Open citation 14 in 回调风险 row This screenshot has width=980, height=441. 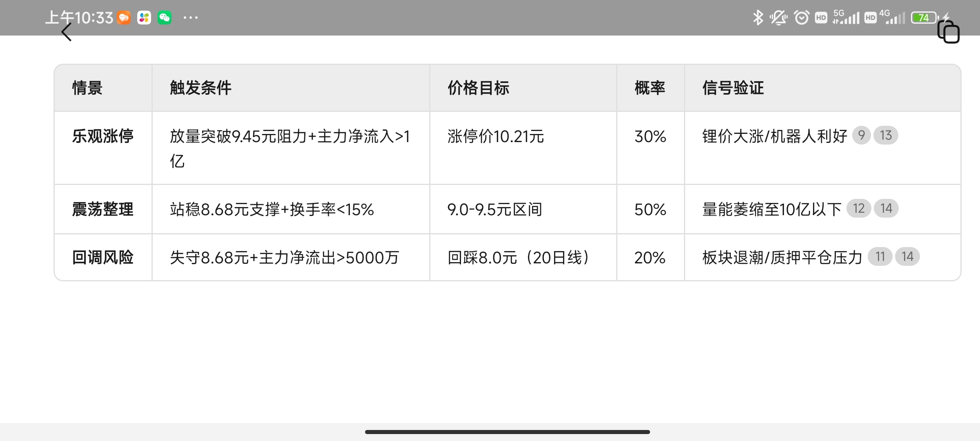(907, 256)
